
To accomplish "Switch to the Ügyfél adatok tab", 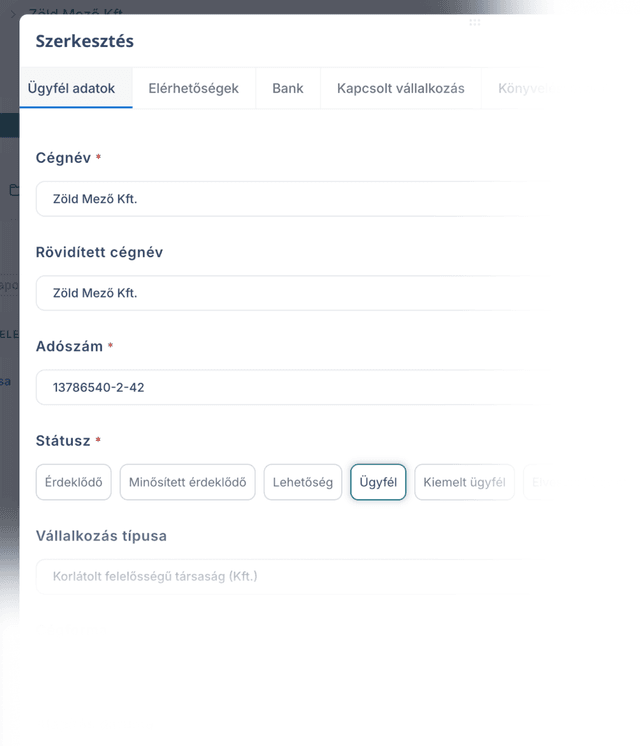I will (x=71, y=88).
